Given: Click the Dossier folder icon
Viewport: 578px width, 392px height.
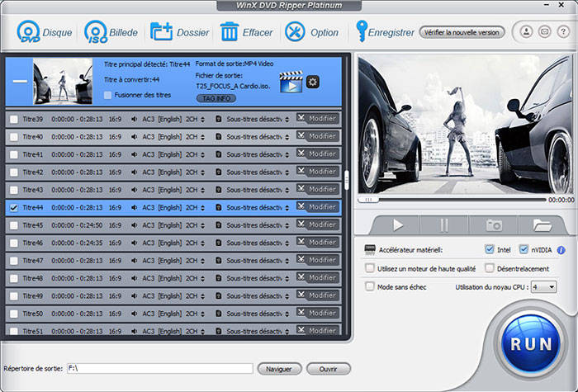Looking at the screenshot, I should pyautogui.click(x=161, y=33).
